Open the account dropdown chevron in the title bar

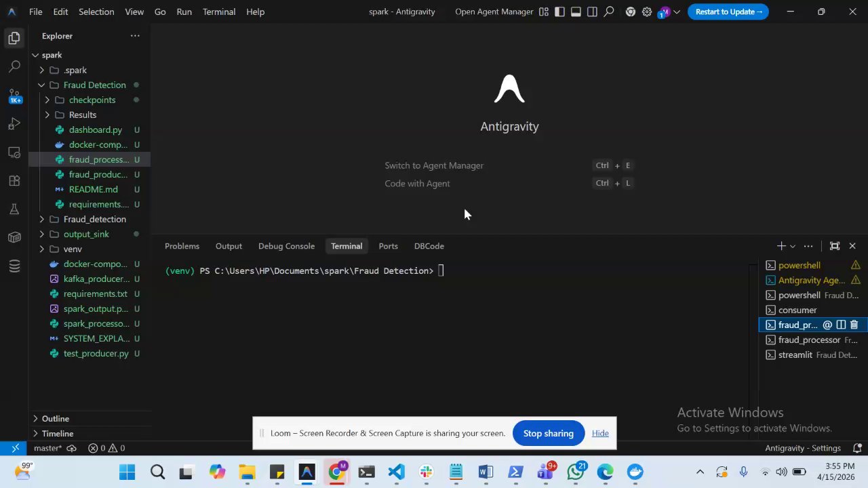(677, 12)
